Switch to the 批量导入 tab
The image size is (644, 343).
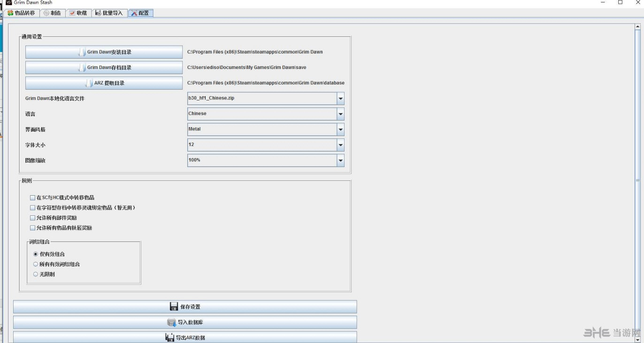click(x=109, y=13)
